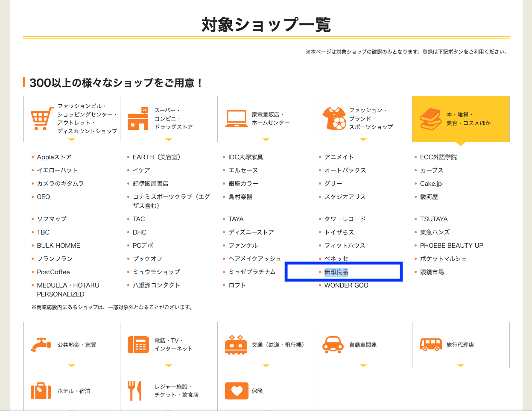Image resolution: width=532 pixels, height=411 pixels.
Task: Click the MEDULLA・HOTARU PERSONALIZED entry
Action: pos(68,290)
